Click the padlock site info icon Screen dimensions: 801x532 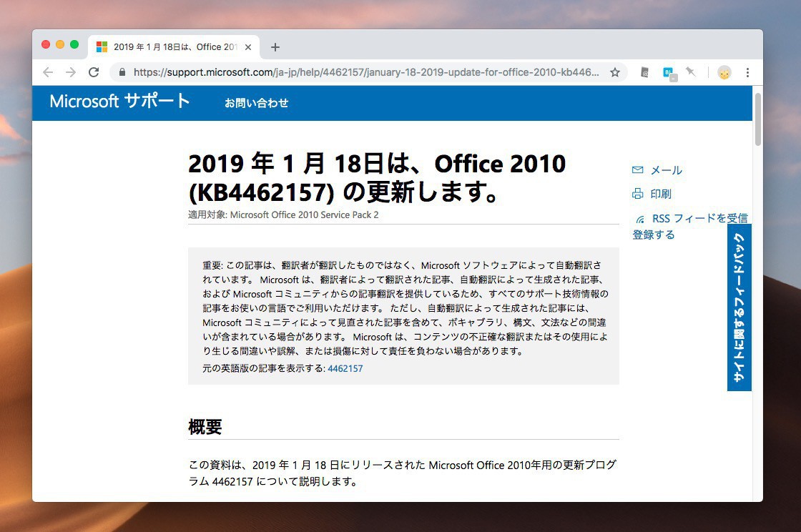(x=122, y=72)
